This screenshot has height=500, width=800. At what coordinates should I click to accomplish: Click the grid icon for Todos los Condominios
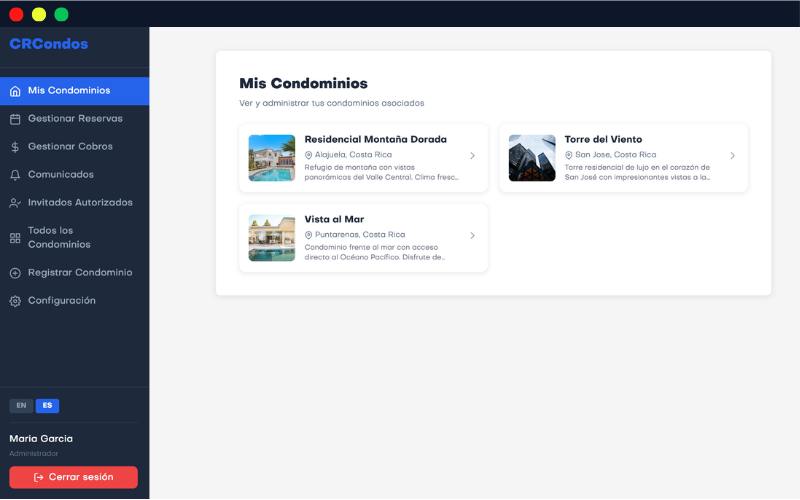15,238
